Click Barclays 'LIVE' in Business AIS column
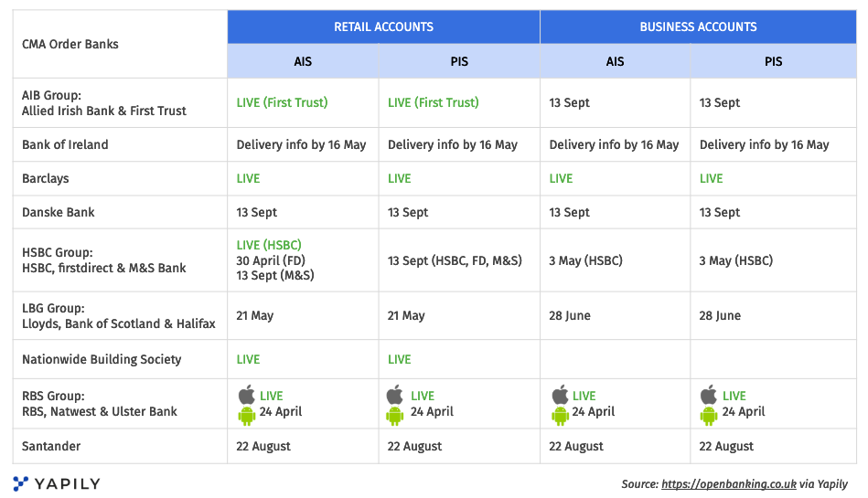868x498 pixels. coord(561,179)
